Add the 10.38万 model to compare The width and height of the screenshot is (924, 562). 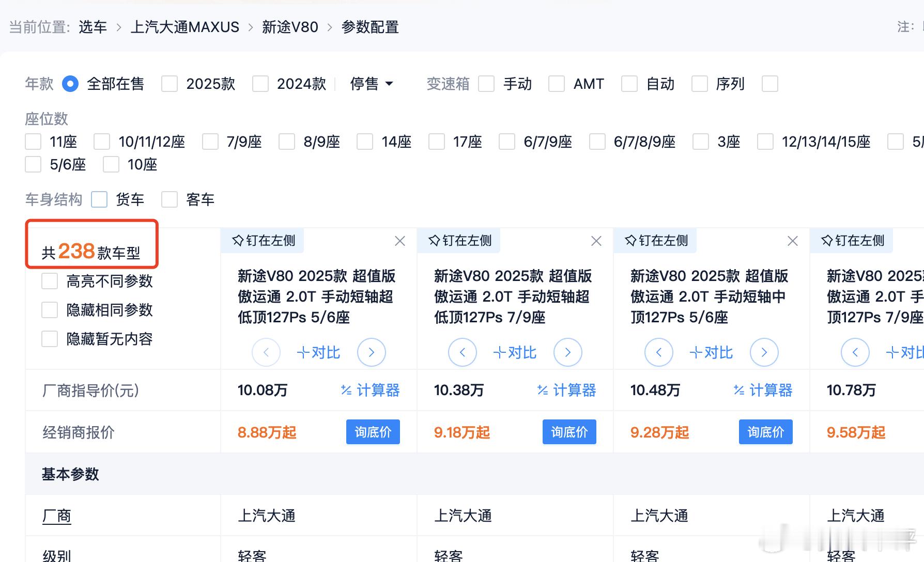pos(515,353)
